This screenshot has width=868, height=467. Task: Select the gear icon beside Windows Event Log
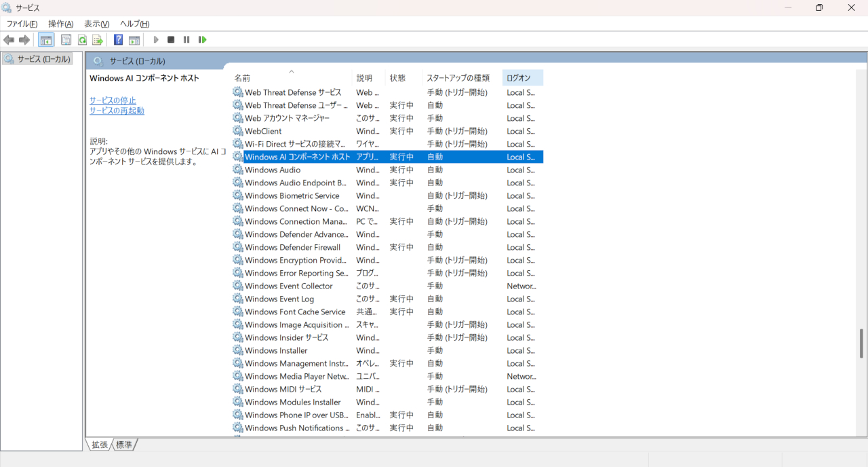click(238, 299)
